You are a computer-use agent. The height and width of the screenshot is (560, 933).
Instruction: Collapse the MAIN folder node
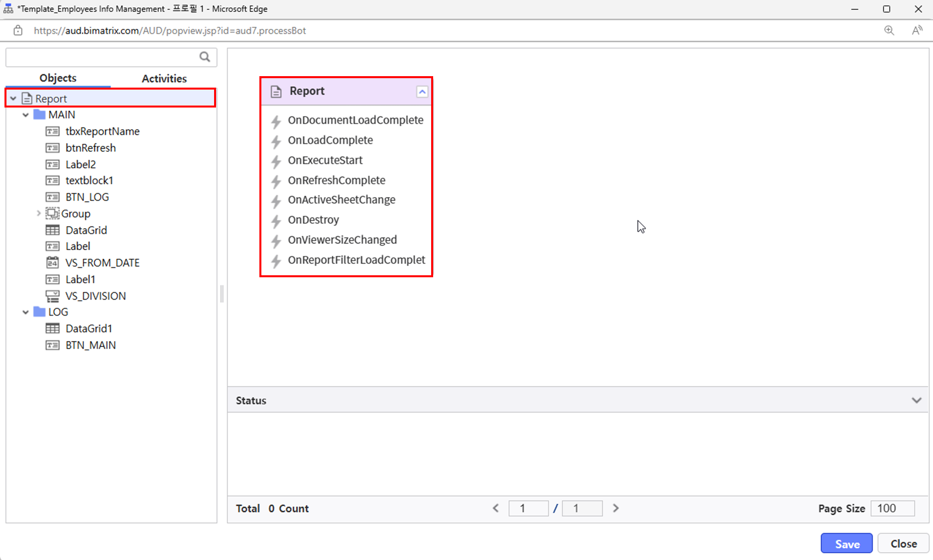point(26,115)
